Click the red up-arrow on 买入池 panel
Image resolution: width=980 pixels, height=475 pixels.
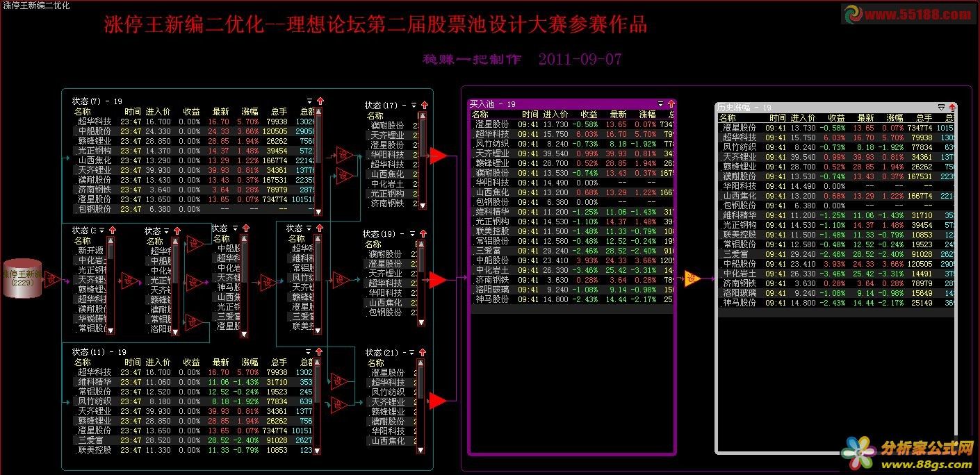(x=671, y=104)
